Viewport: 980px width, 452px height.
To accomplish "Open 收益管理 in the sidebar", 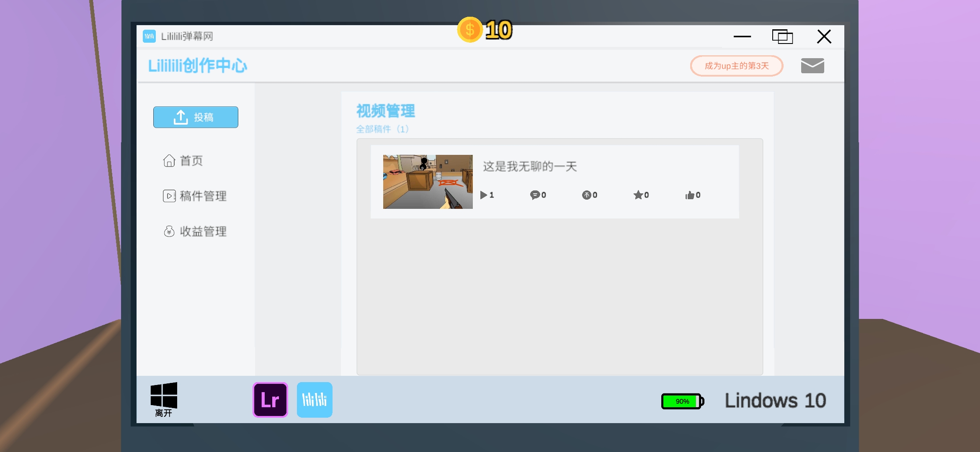I will pos(195,231).
